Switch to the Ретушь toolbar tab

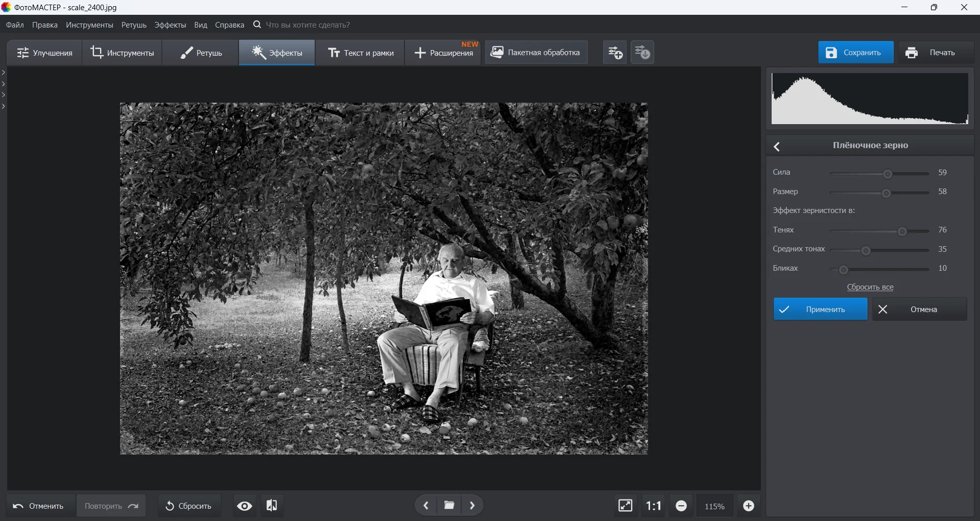pyautogui.click(x=201, y=53)
